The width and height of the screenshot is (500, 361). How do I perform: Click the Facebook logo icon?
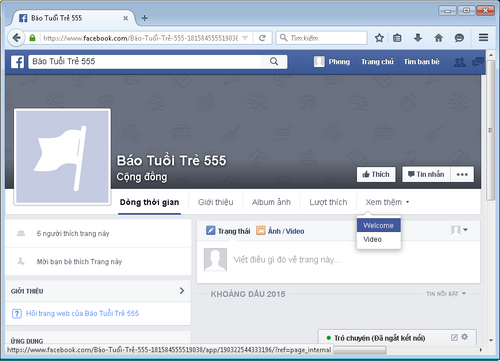(x=17, y=62)
